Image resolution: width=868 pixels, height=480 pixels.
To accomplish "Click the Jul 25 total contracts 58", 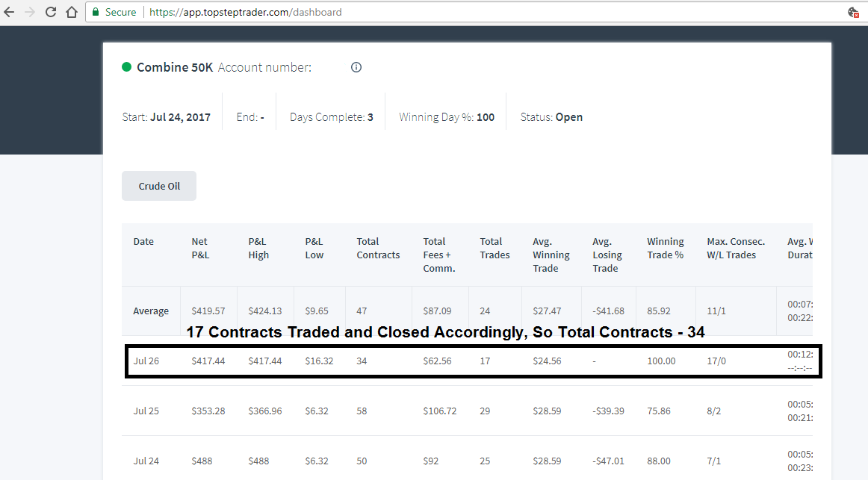I will [362, 411].
